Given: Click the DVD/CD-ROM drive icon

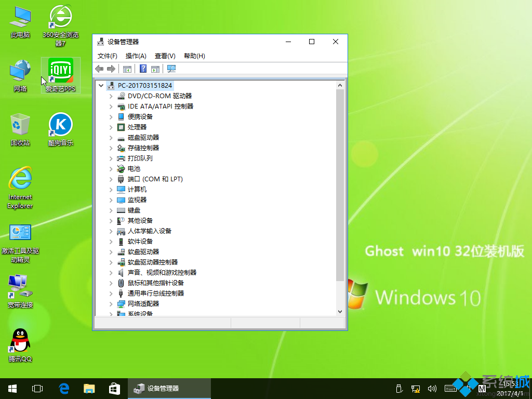Looking at the screenshot, I should point(121,96).
